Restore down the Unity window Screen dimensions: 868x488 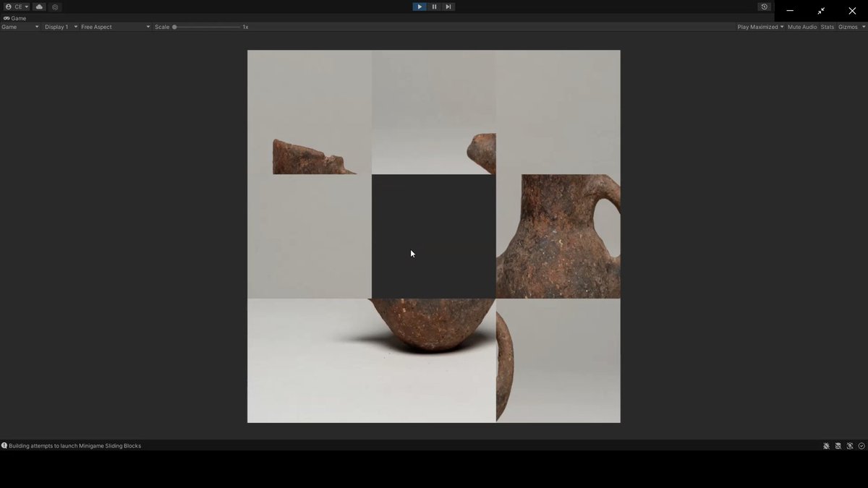(x=821, y=11)
